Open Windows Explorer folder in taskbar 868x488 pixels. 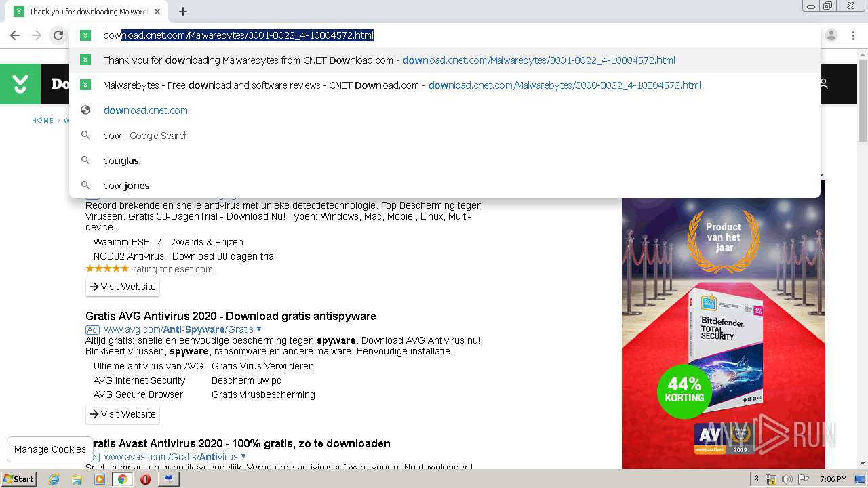[x=77, y=479]
